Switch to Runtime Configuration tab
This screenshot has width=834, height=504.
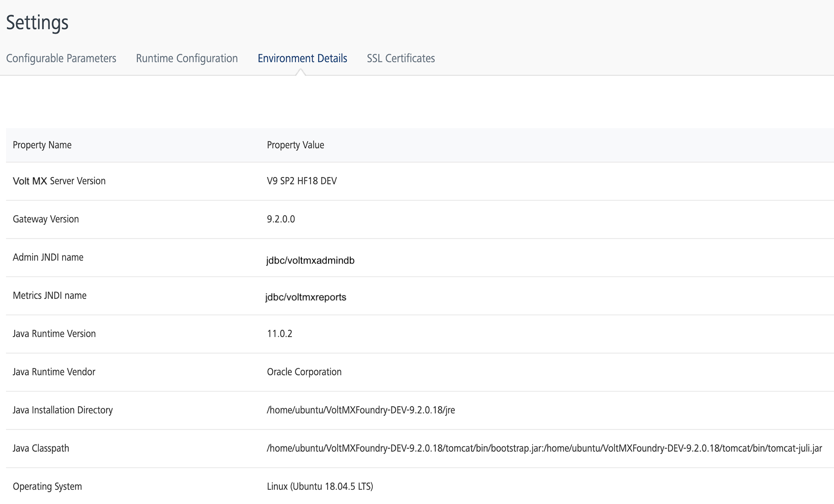(187, 58)
